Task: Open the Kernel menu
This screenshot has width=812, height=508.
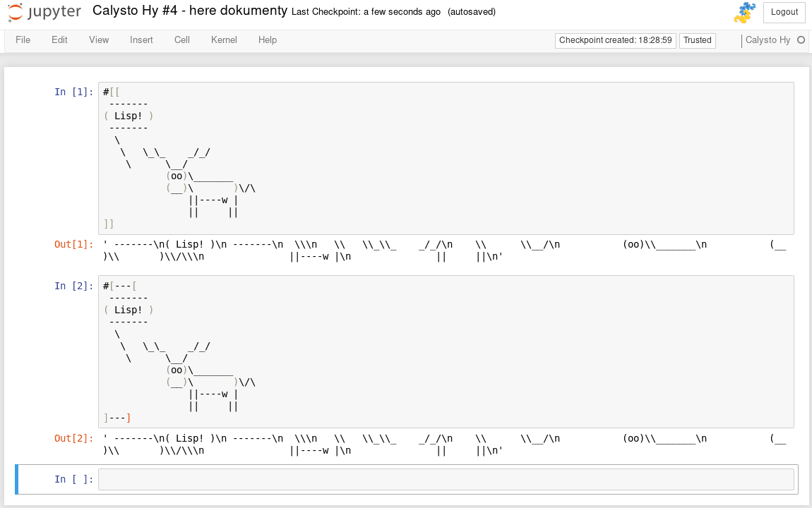Action: pos(225,40)
